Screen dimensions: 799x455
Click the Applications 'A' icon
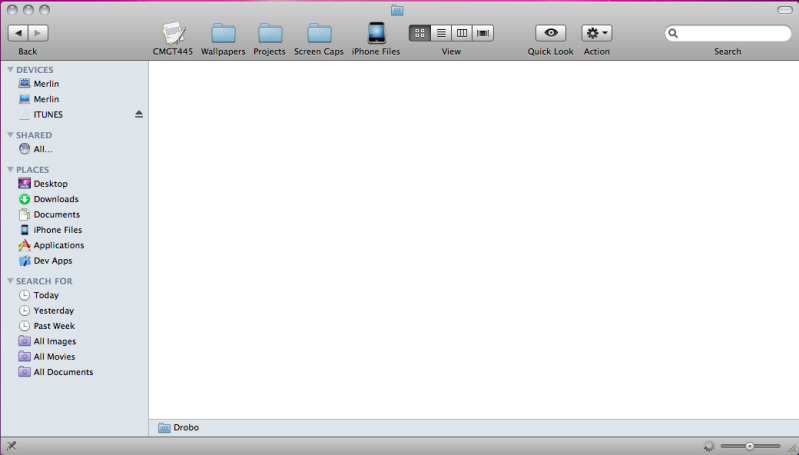24,245
